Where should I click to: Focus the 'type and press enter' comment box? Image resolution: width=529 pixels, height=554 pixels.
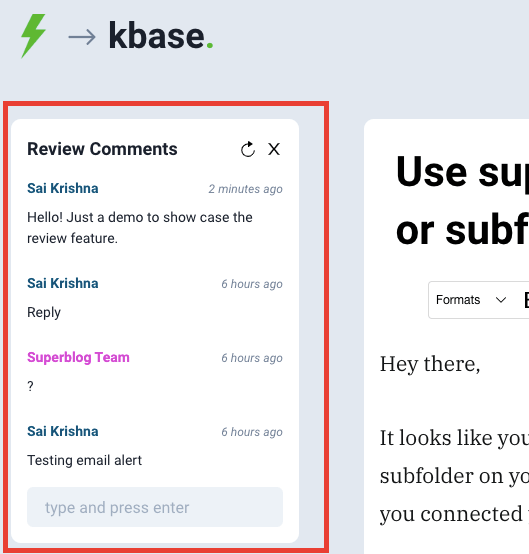coord(155,507)
